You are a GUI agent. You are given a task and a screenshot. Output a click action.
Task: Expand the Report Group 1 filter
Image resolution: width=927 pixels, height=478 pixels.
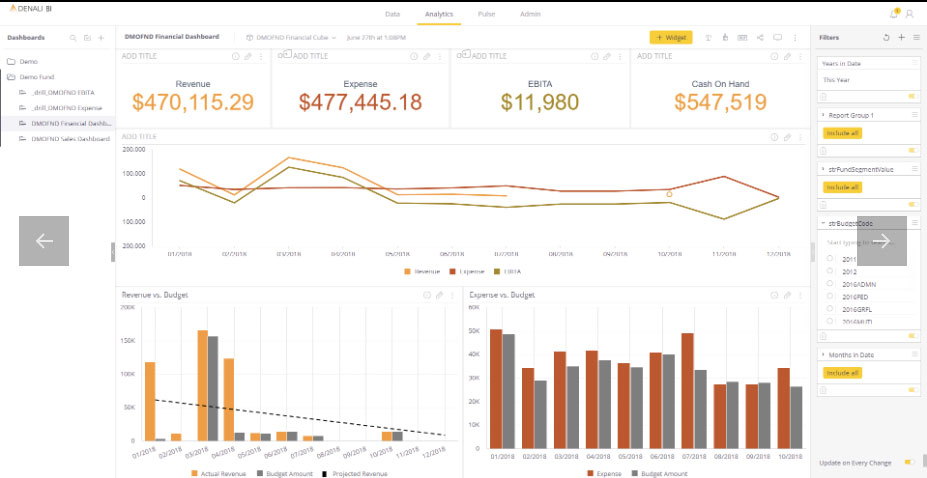coord(824,115)
